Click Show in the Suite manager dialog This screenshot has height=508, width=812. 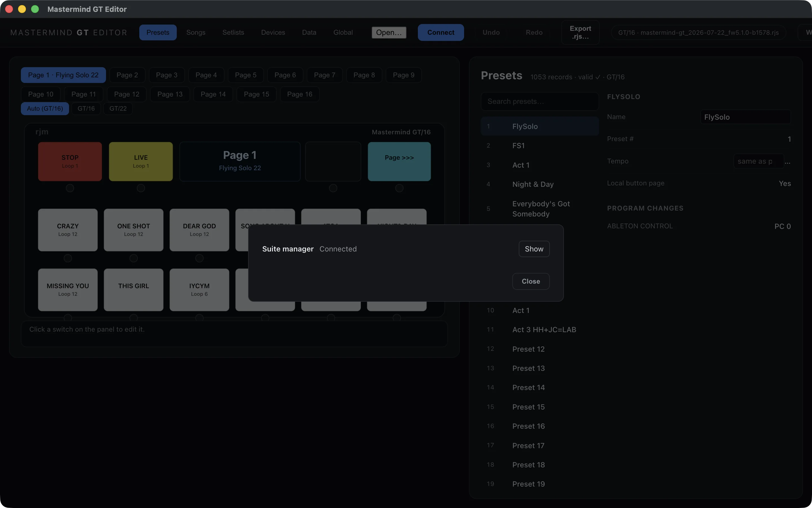click(x=534, y=249)
